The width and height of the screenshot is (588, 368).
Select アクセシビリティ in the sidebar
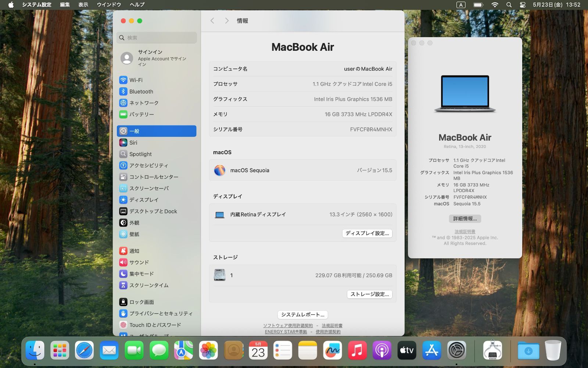[x=157, y=165]
